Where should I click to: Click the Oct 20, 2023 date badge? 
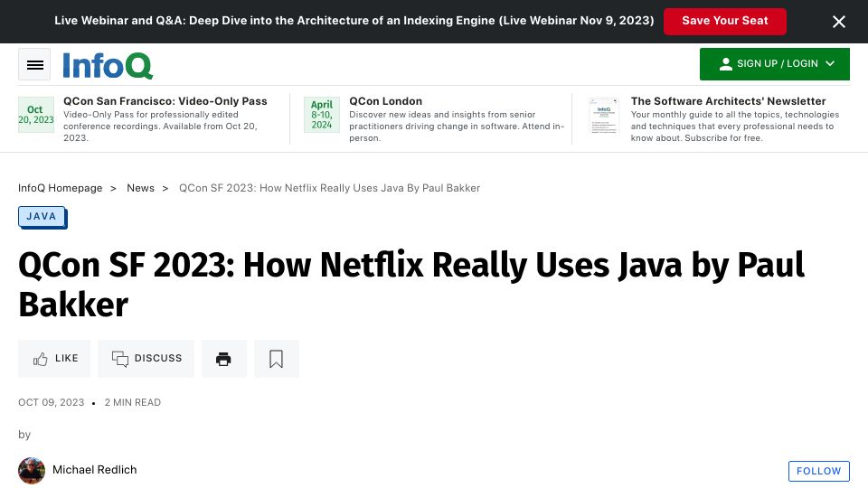pos(36,115)
